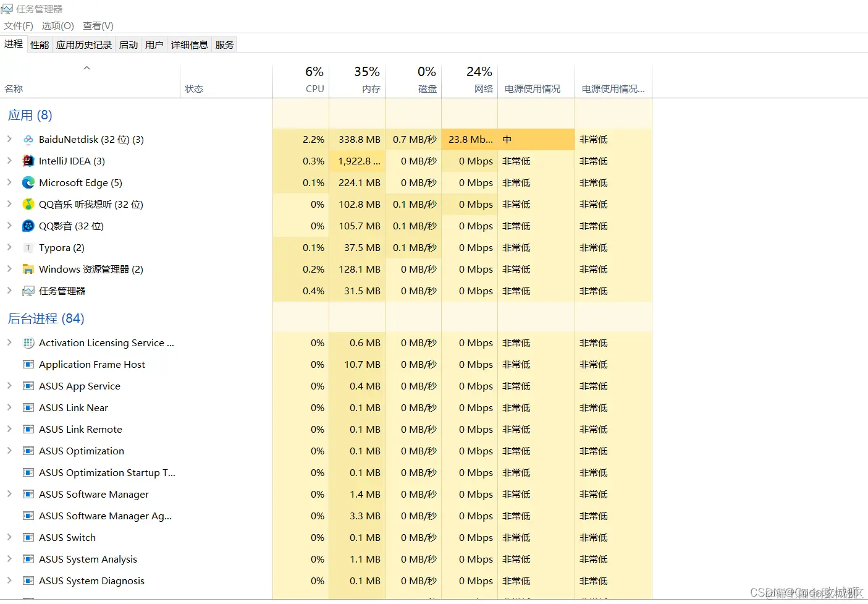Image resolution: width=868 pixels, height=604 pixels.
Task: Click the BaiduNetdisk app icon
Action: click(28, 140)
